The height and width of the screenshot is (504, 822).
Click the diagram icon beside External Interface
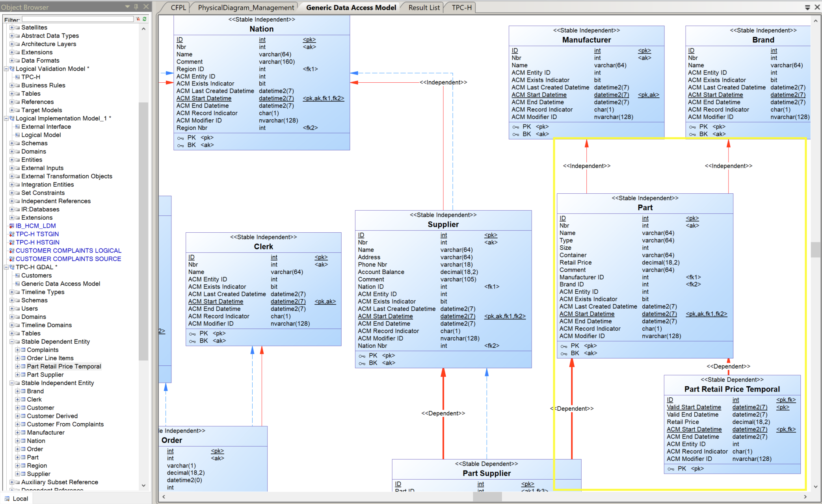17,127
